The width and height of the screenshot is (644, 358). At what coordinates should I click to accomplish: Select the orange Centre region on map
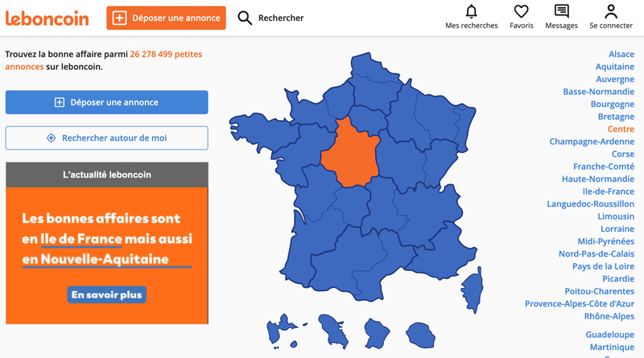[x=350, y=154]
